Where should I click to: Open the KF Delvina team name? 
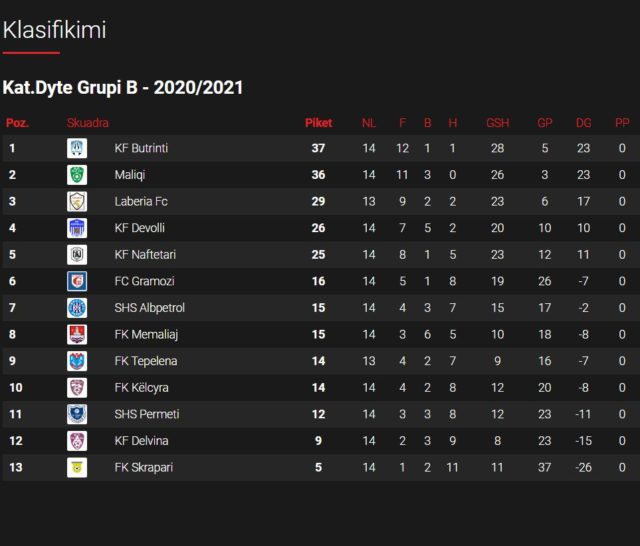pyautogui.click(x=142, y=441)
